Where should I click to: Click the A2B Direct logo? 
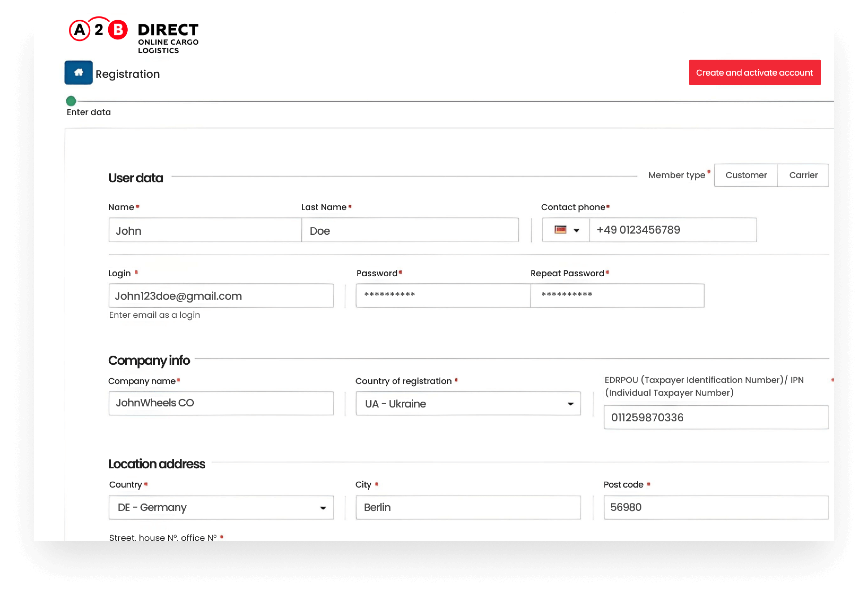[134, 35]
